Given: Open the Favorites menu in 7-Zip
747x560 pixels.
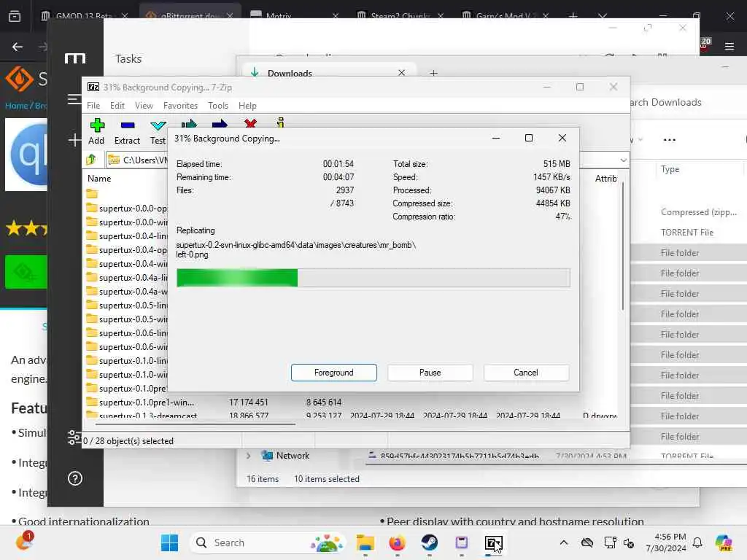Looking at the screenshot, I should coord(180,105).
